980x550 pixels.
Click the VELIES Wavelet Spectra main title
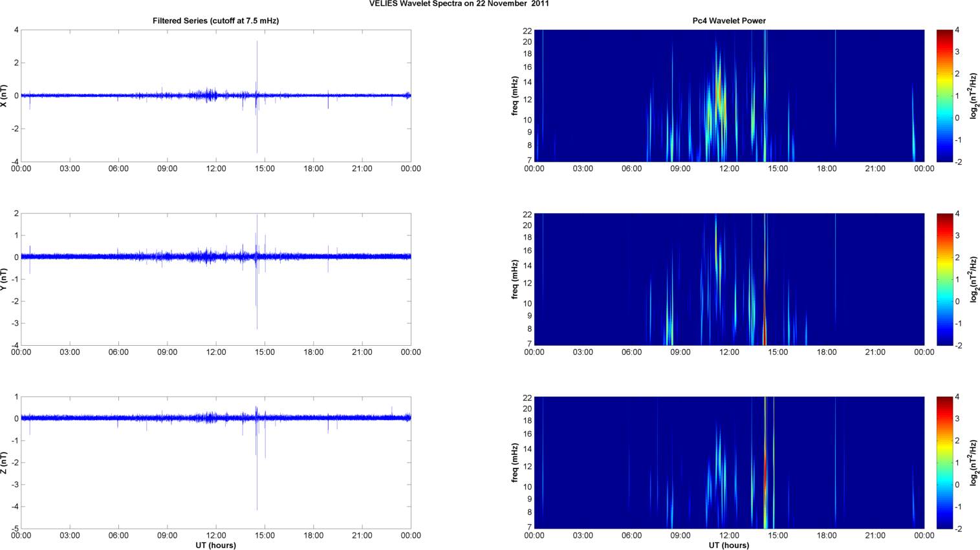tap(459, 4)
